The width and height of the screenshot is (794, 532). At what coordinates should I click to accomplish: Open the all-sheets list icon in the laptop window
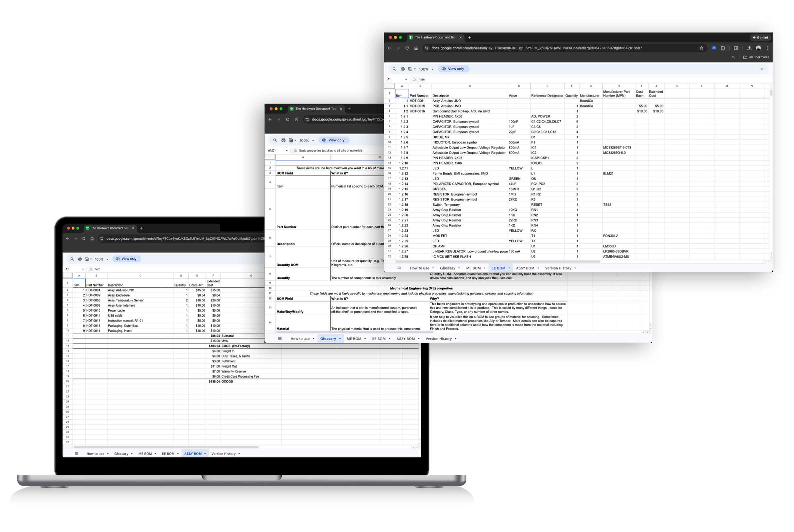point(76,454)
